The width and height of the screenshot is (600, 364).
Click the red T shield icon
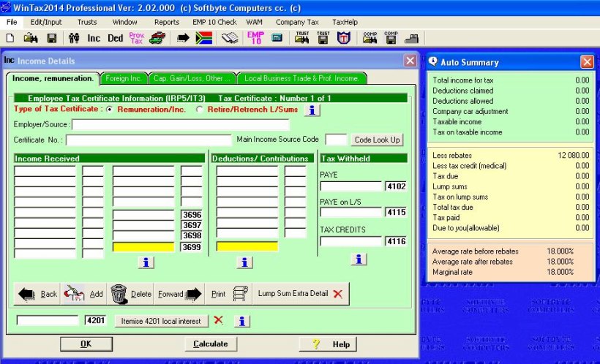344,38
